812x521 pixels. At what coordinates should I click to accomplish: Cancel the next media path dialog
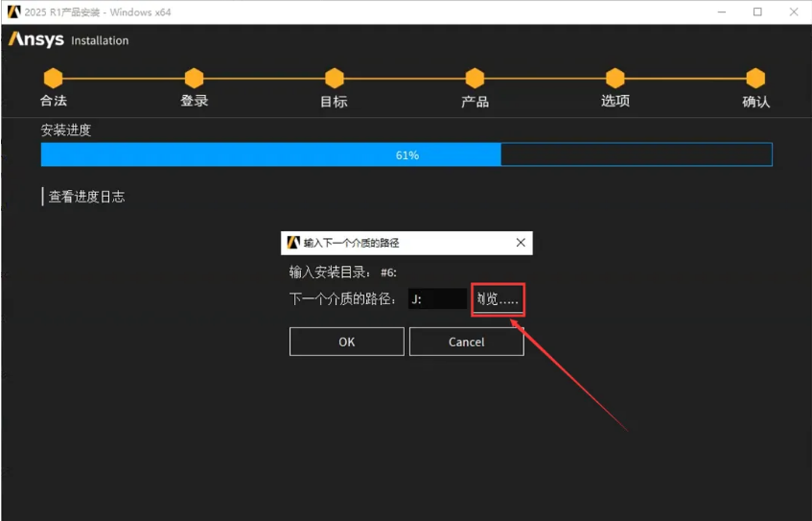[466, 342]
